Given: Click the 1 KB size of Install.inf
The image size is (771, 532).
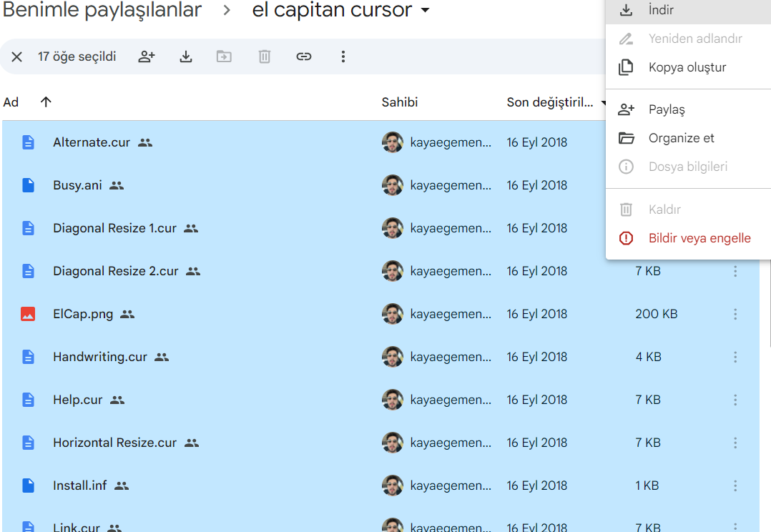Looking at the screenshot, I should 647,486.
